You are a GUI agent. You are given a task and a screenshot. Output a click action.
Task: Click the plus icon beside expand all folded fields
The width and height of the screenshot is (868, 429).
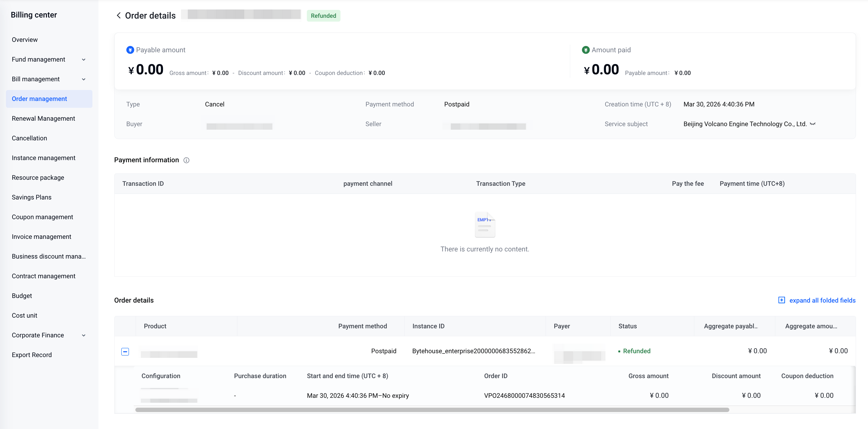click(781, 300)
